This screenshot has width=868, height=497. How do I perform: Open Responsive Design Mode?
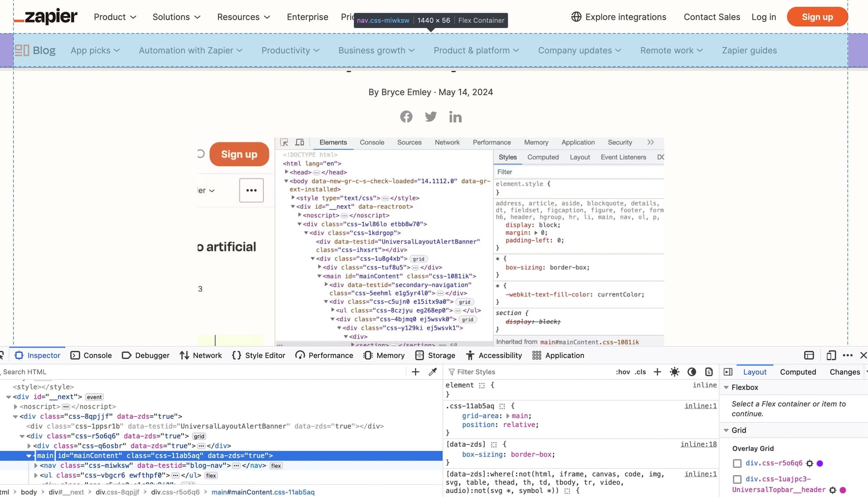(831, 355)
